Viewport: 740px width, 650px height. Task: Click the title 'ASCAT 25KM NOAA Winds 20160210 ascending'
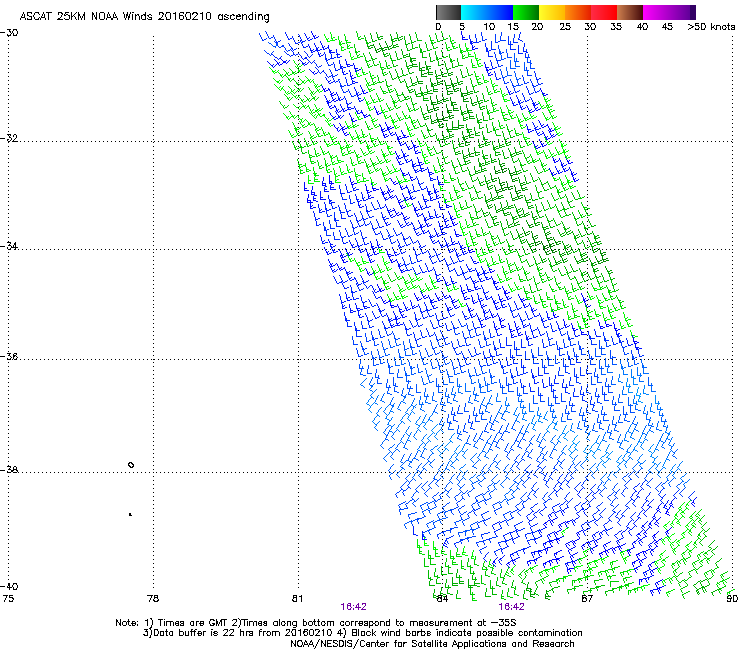pyautogui.click(x=144, y=17)
